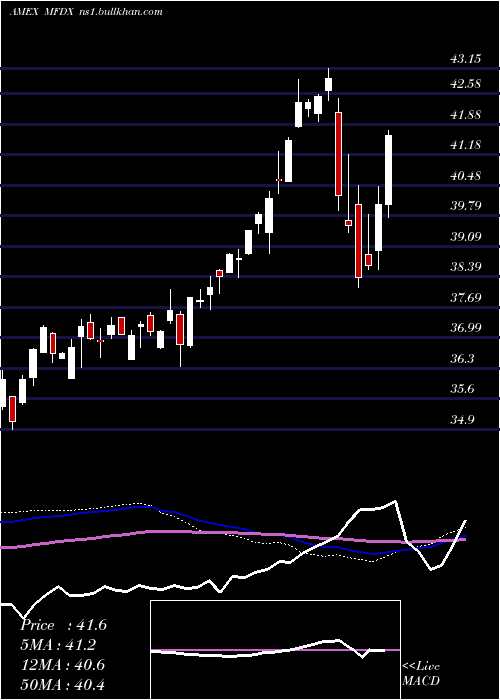Click the highest candlestick near 43.15

point(329,84)
